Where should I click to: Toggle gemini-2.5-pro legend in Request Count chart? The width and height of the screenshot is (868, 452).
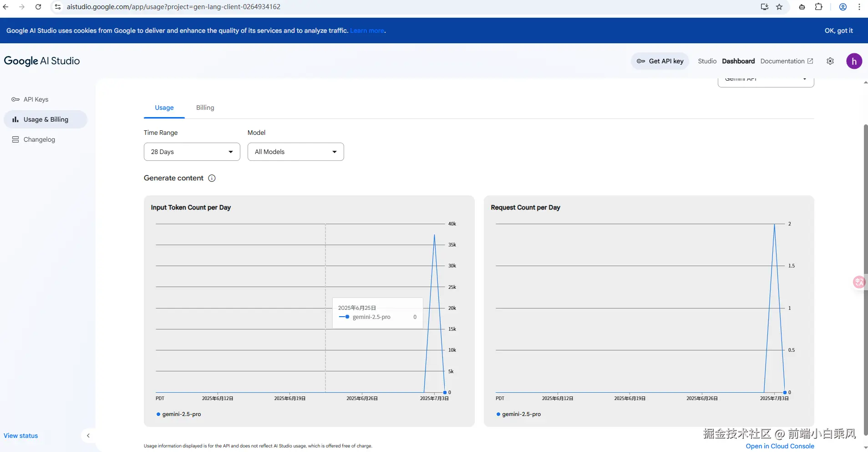point(519,414)
